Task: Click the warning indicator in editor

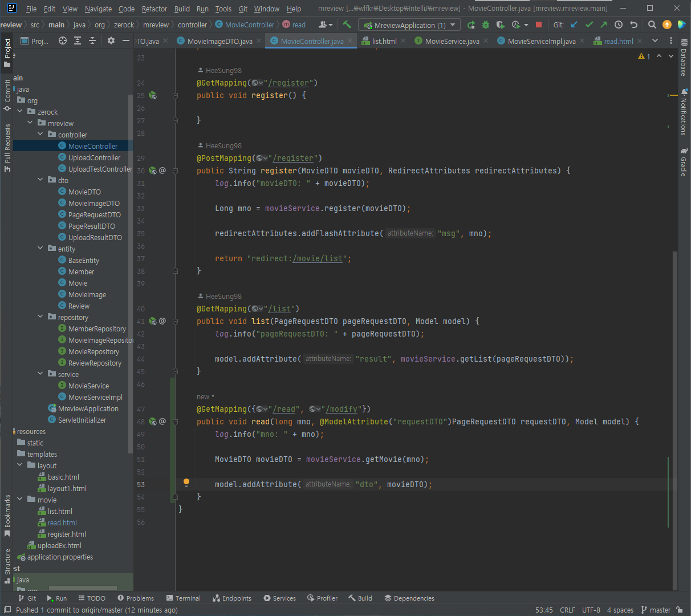Action: pos(644,56)
